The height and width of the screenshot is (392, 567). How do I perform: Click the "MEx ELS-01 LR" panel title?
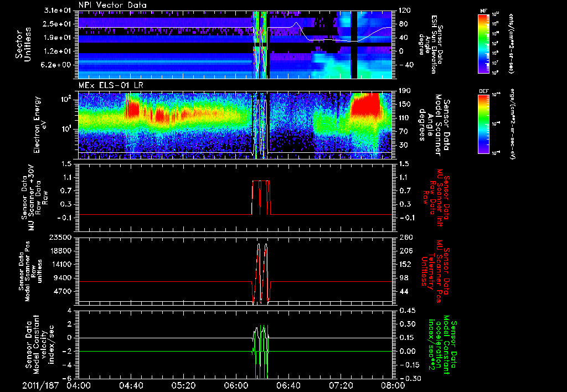pyautogui.click(x=111, y=86)
